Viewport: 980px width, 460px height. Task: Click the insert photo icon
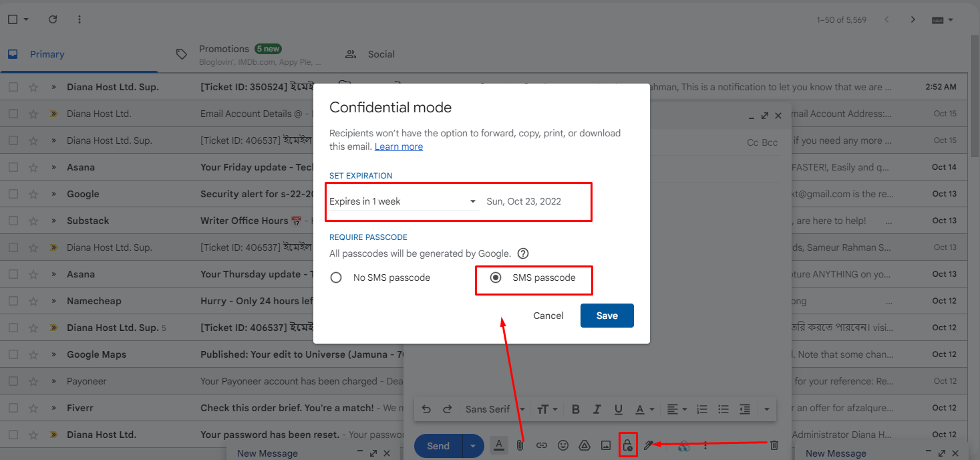(x=605, y=445)
